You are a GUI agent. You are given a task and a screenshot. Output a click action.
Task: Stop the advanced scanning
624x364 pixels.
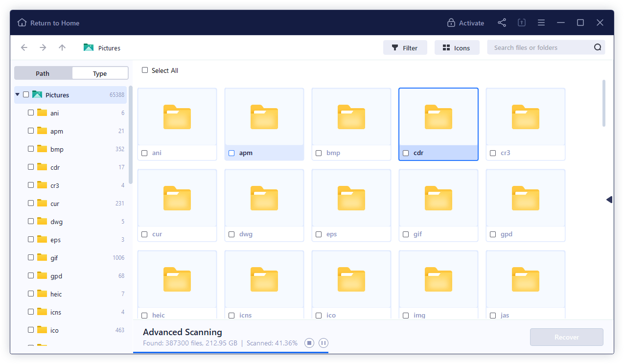coord(309,343)
